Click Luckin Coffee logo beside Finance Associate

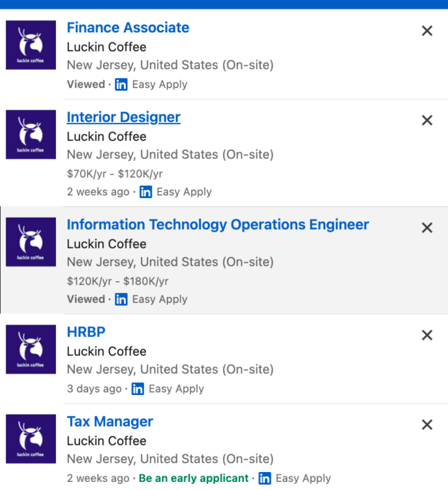31,45
